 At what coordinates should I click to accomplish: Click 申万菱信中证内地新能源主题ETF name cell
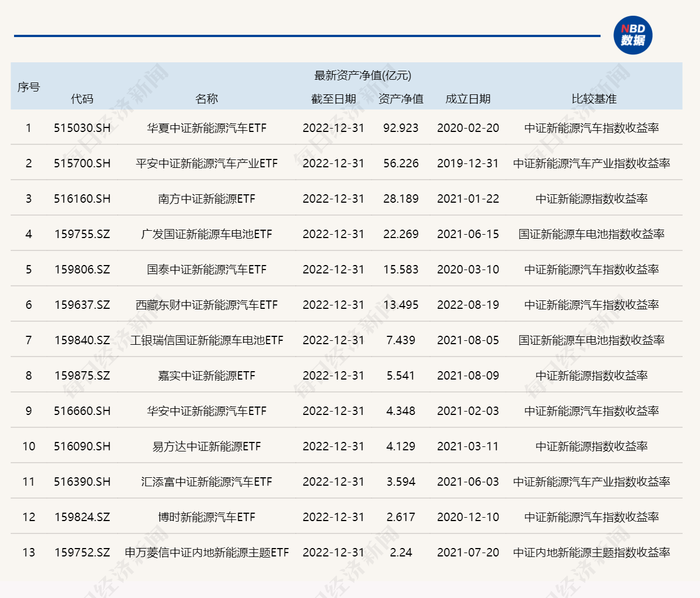point(207,553)
